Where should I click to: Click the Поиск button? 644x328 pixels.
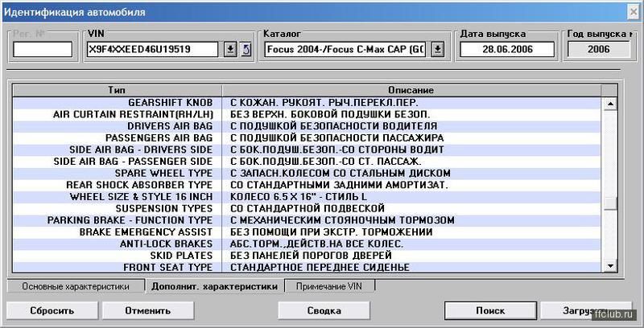pyautogui.click(x=490, y=310)
